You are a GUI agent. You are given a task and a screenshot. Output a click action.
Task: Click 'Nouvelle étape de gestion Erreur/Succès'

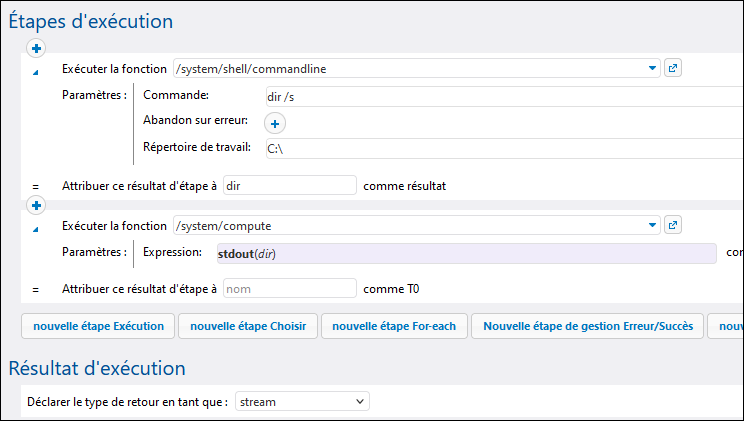tap(587, 326)
